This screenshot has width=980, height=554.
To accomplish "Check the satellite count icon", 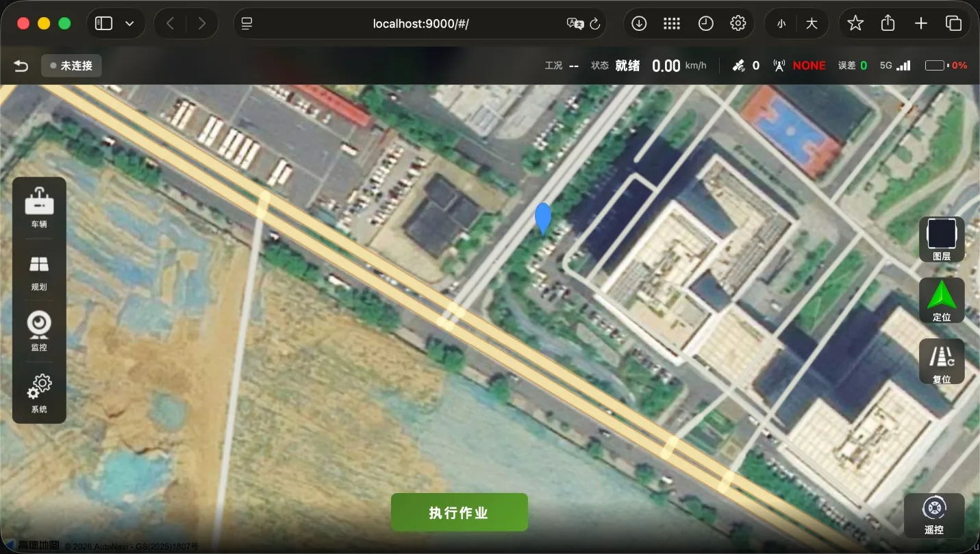I will [738, 66].
